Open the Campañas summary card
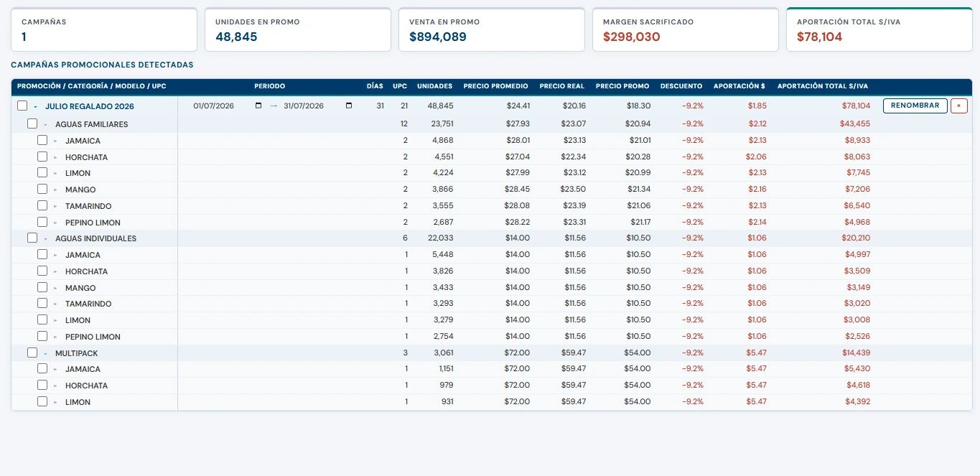This screenshot has width=980, height=476. coord(104,29)
